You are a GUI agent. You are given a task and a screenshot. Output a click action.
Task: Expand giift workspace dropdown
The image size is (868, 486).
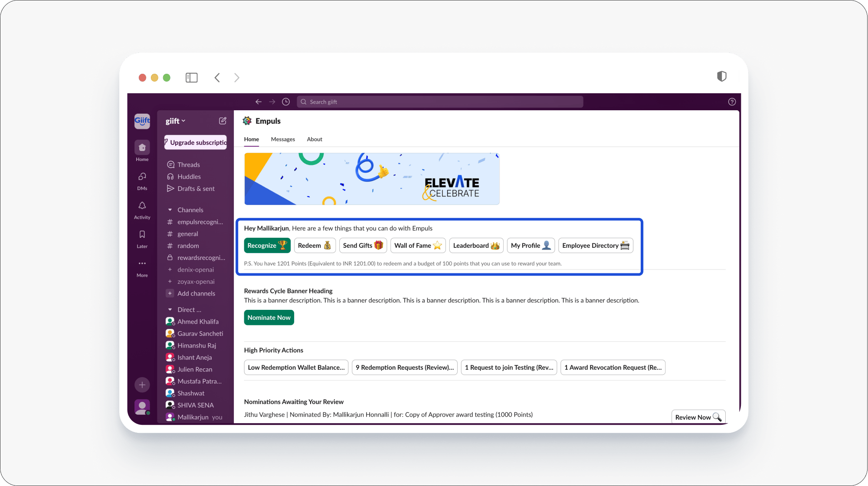[176, 121]
